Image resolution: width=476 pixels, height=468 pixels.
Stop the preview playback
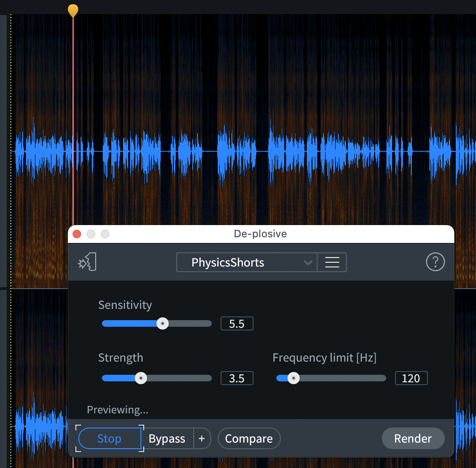(109, 439)
